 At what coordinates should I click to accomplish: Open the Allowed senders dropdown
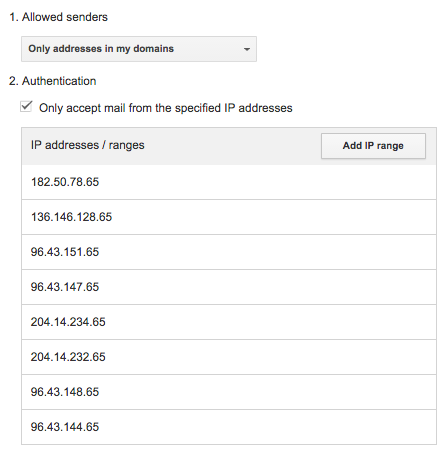(x=139, y=49)
